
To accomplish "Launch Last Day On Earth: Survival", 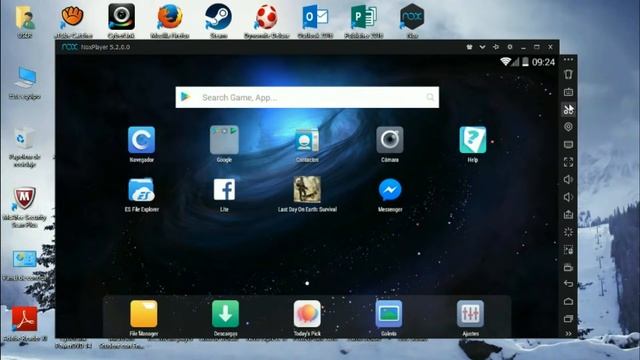I will pyautogui.click(x=307, y=189).
